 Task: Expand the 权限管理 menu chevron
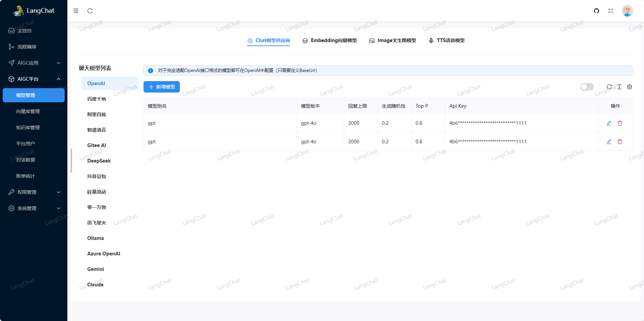(59, 192)
